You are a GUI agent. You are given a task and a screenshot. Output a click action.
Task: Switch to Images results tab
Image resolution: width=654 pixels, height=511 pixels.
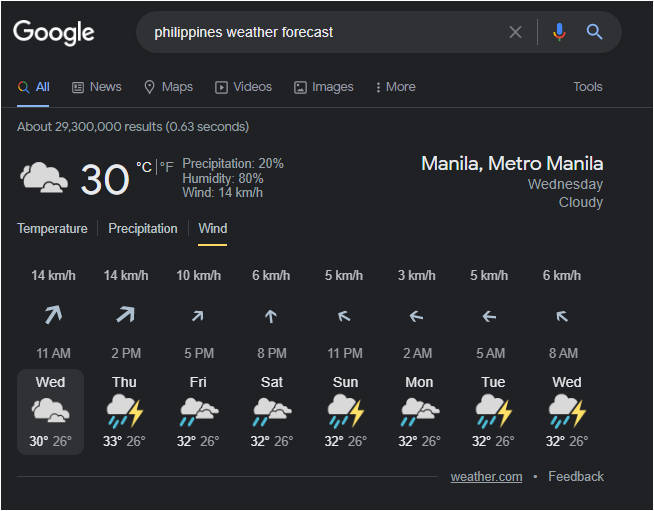tap(324, 87)
